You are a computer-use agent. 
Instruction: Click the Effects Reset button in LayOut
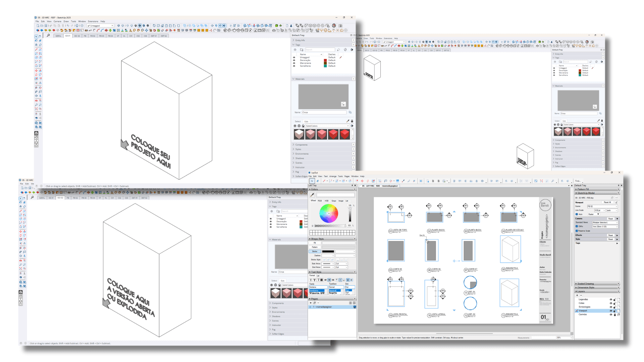[610, 235]
